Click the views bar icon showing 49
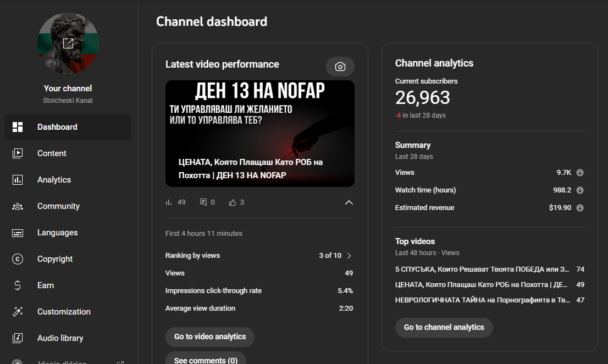Image resolution: width=608 pixels, height=364 pixels. tap(169, 202)
